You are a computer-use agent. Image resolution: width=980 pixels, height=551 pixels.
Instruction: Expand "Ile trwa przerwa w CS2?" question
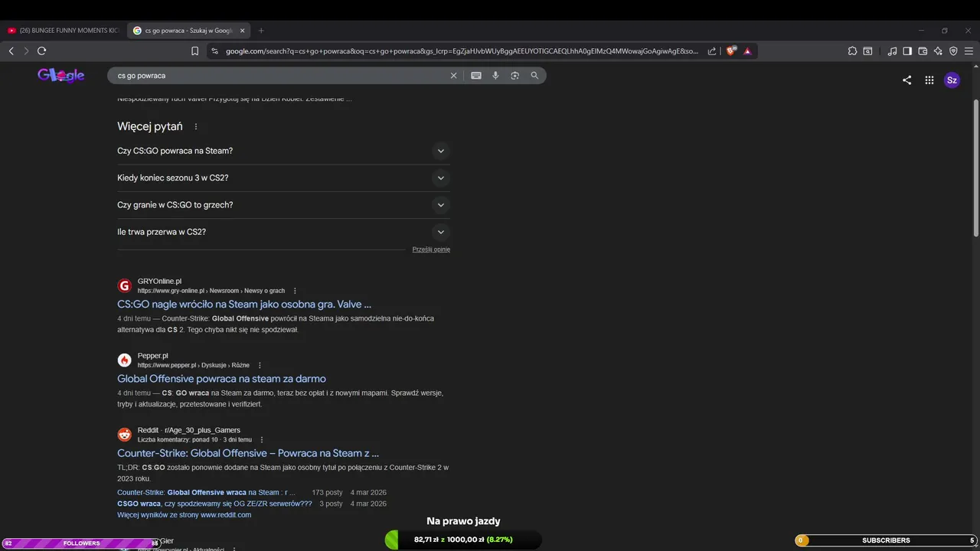point(283,232)
